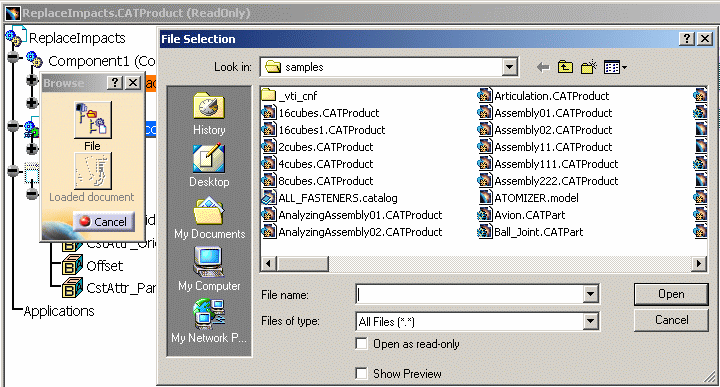
Task: Click the CstAttr_Par parameter icon in tree
Action: pos(72,288)
